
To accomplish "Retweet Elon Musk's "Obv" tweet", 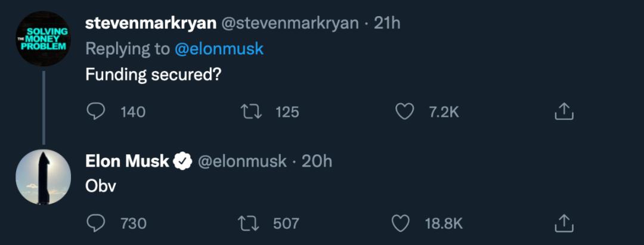I will click(247, 223).
